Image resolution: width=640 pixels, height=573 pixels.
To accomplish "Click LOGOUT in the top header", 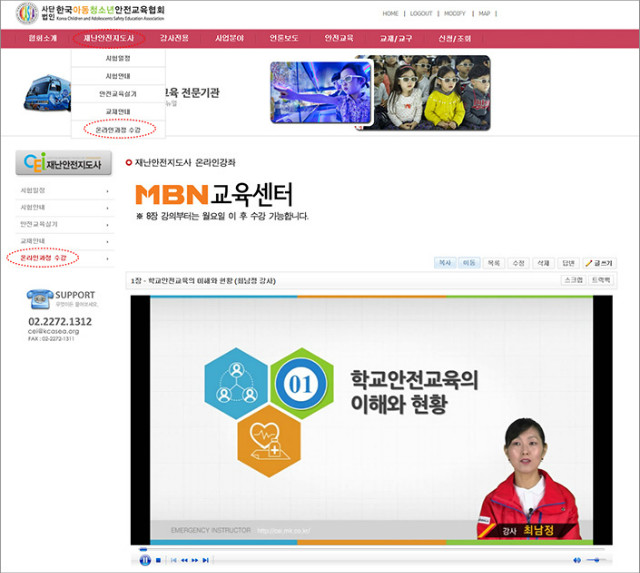I will tap(421, 13).
